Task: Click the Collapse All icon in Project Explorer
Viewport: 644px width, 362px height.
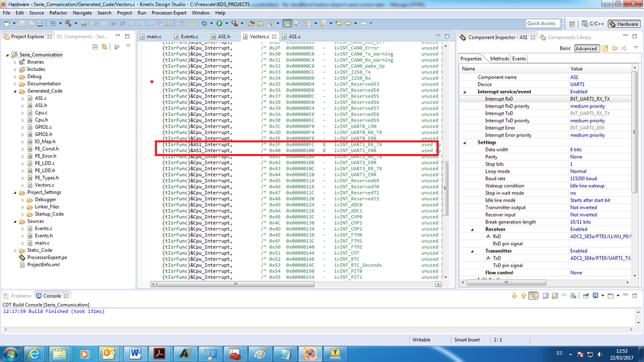Action: [95, 47]
